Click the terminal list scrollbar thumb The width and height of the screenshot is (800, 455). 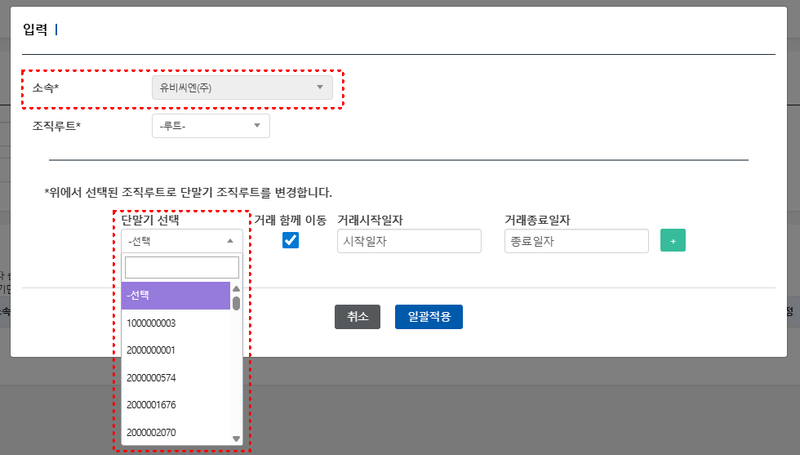tap(236, 303)
